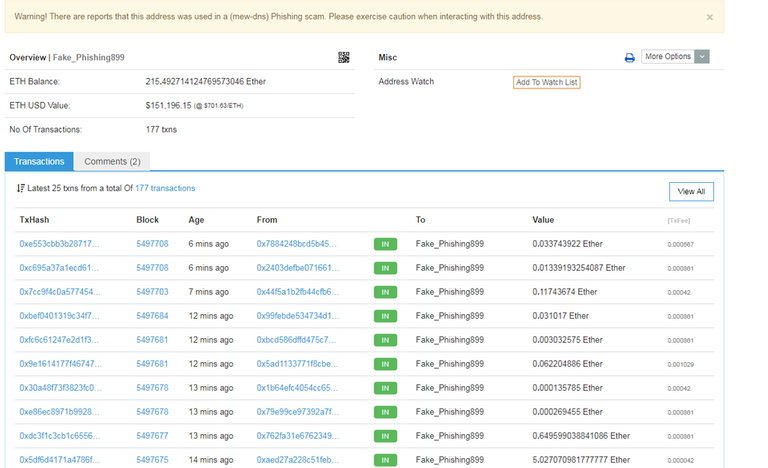Open block 5497684
The image size is (768, 468).
pos(152,316)
